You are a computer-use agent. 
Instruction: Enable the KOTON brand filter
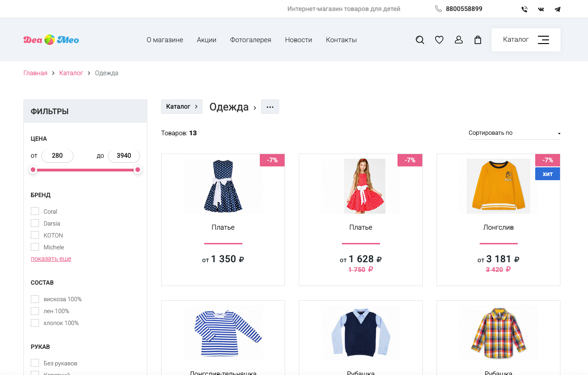[35, 235]
